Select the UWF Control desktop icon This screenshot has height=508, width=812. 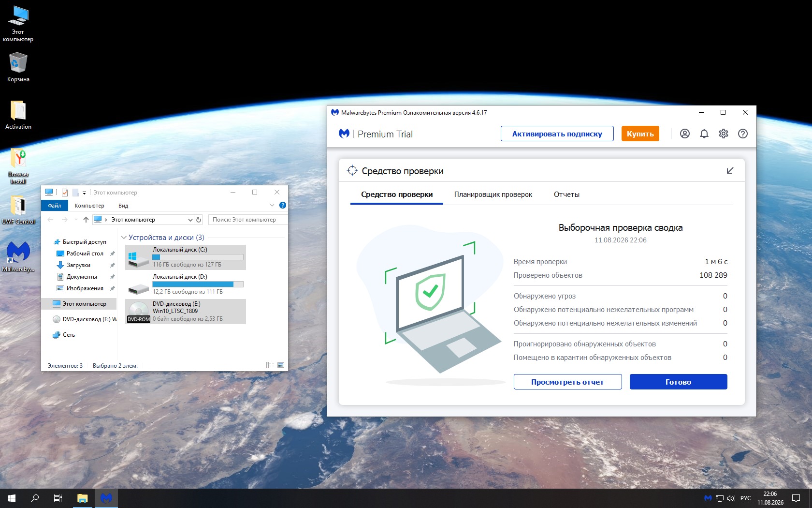tap(18, 210)
